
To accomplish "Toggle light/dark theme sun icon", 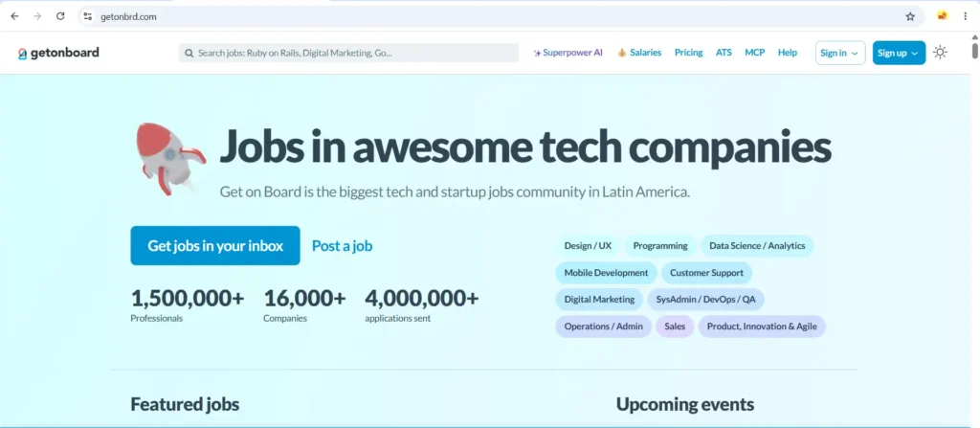I will (940, 53).
